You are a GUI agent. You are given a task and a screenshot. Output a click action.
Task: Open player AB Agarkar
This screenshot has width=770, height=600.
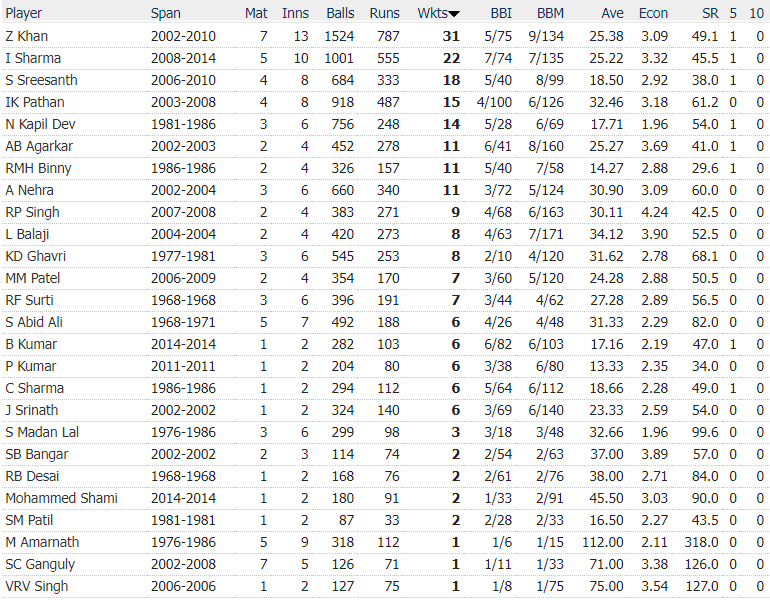coord(39,146)
